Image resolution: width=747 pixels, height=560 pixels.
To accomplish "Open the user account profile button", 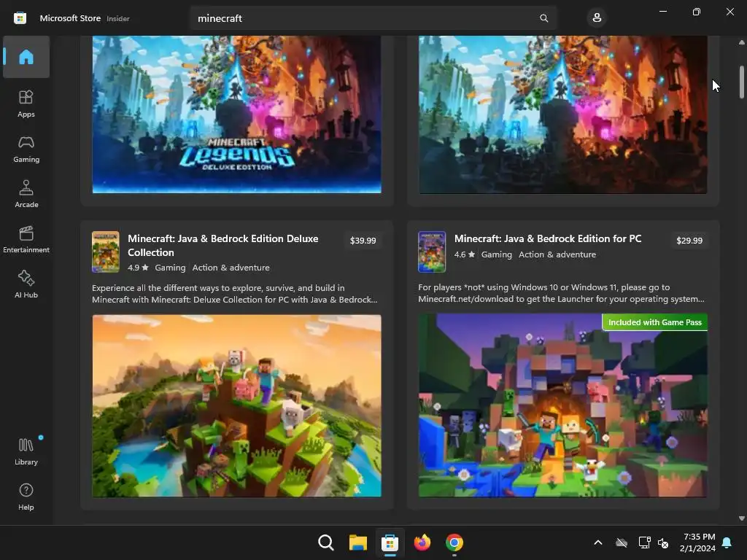I will 597,18.
